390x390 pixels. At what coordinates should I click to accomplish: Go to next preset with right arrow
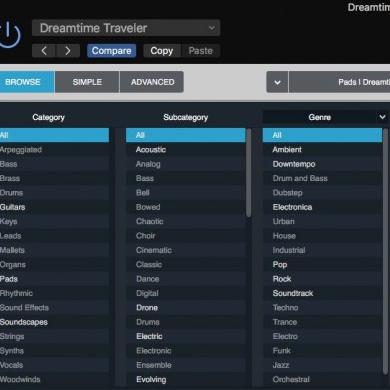tap(68, 51)
